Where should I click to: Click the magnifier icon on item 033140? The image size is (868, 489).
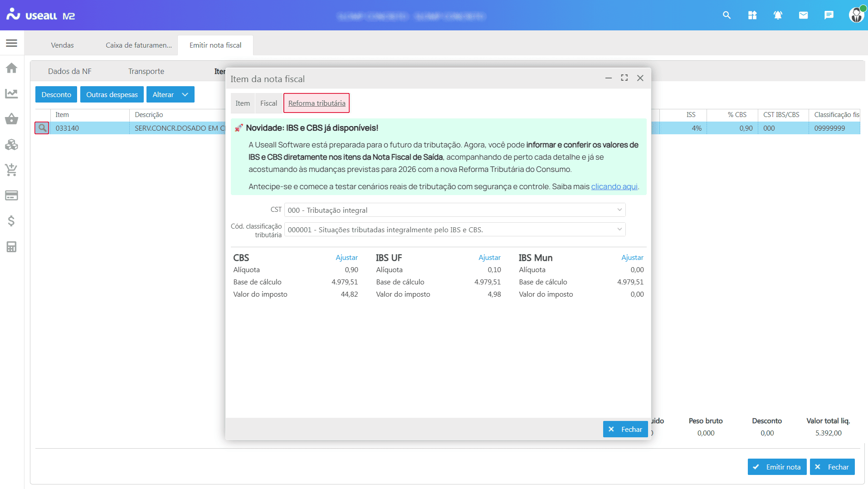(x=42, y=128)
